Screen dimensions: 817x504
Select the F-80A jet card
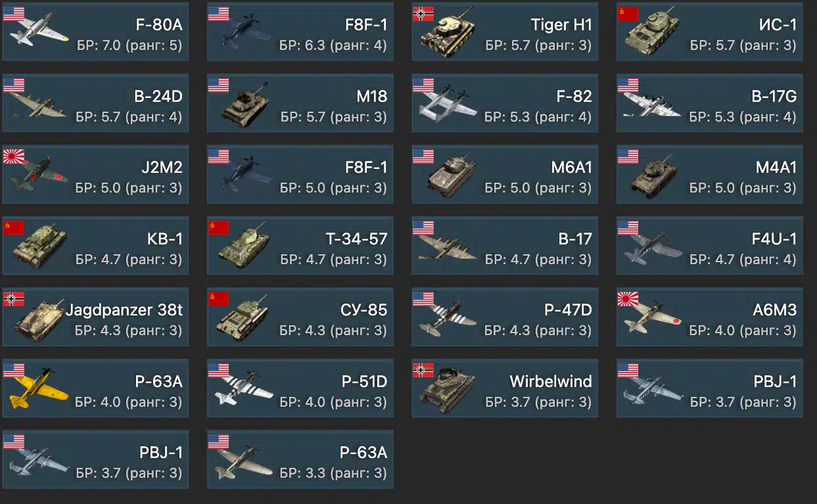pos(95,32)
